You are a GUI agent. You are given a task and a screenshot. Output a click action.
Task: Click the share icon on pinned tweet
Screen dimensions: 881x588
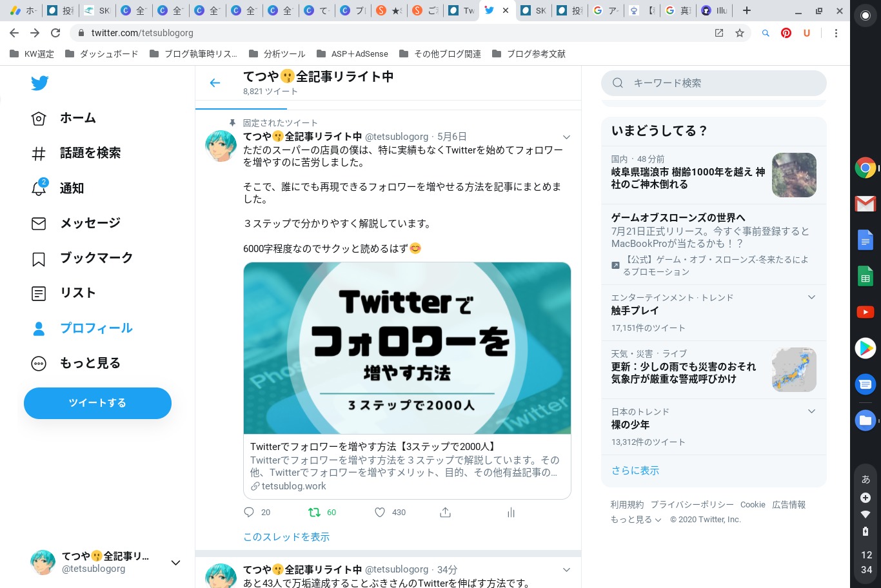coord(445,512)
